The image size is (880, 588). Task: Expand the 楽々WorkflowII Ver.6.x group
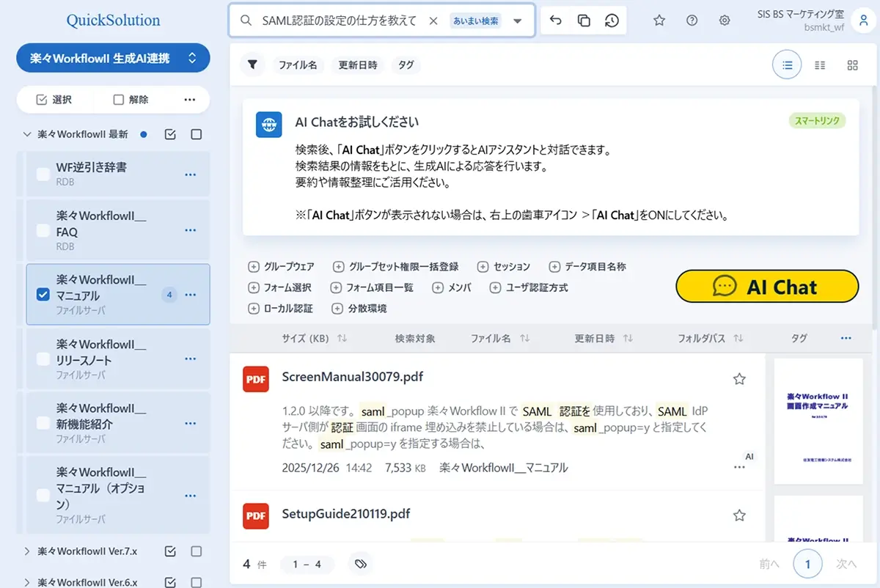[x=27, y=582]
